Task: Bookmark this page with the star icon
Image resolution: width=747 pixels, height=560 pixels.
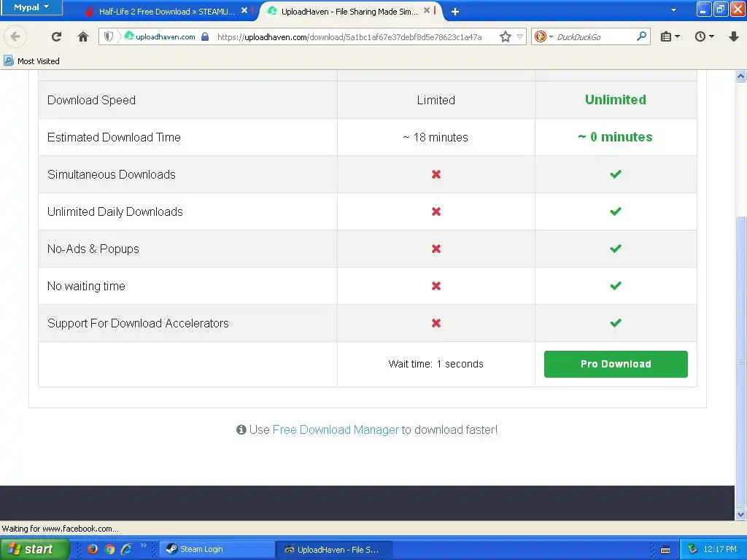Action: (x=506, y=36)
